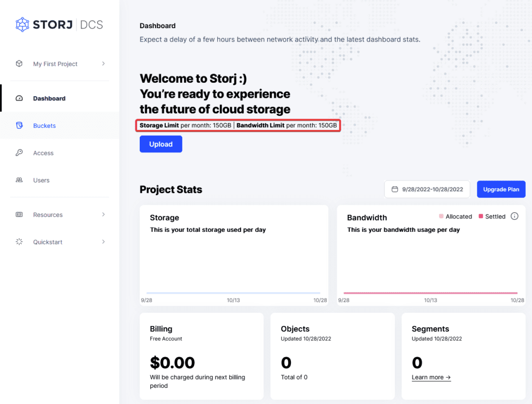532x404 pixels.
Task: Select the Quickstart menu entry
Action: (x=60, y=242)
